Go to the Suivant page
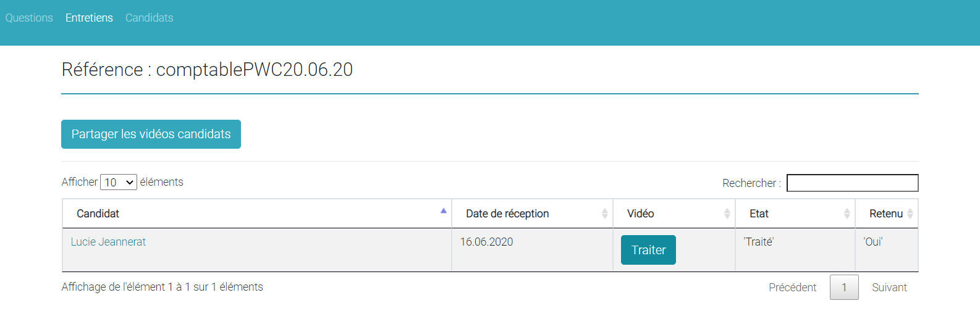Image resolution: width=980 pixels, height=332 pixels. click(x=889, y=288)
